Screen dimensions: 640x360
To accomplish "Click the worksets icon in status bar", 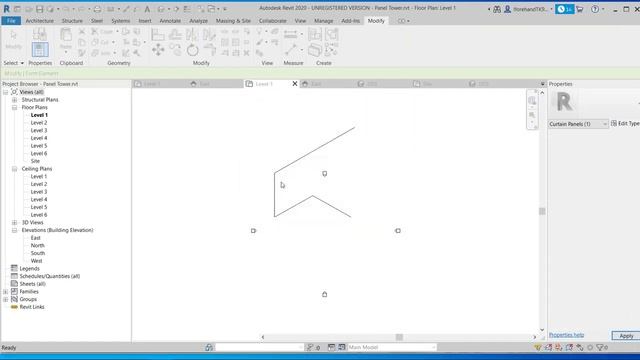I will point(209,347).
